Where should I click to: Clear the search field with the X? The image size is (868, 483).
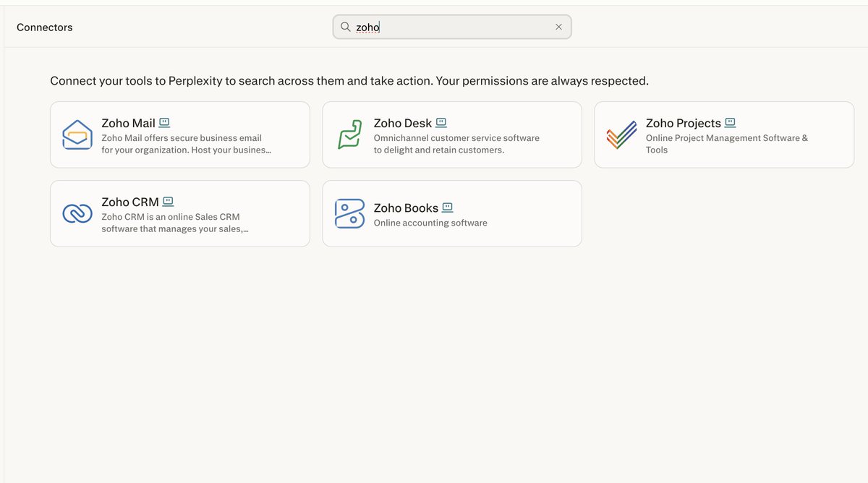pos(558,27)
